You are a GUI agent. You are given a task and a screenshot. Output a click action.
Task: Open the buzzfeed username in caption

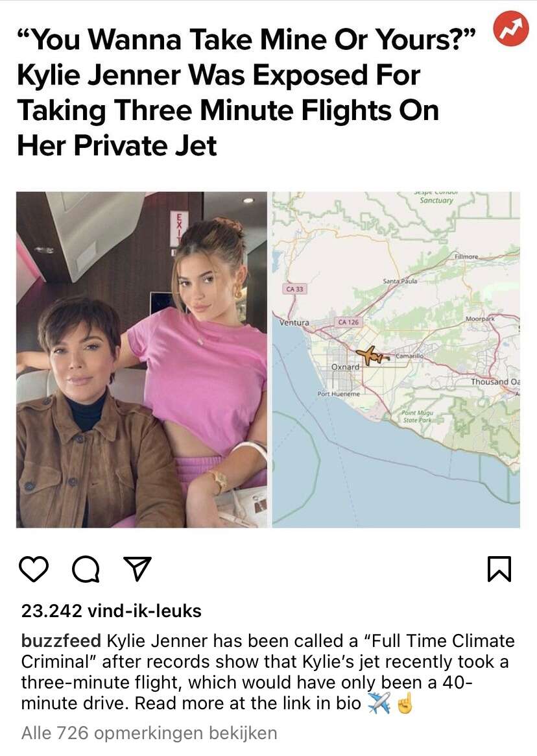click(61, 640)
